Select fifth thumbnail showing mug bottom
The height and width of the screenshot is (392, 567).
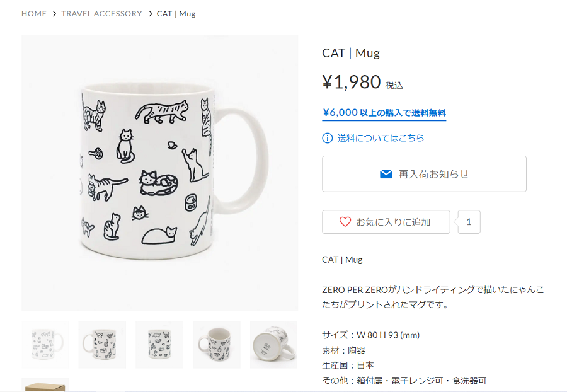tap(274, 345)
